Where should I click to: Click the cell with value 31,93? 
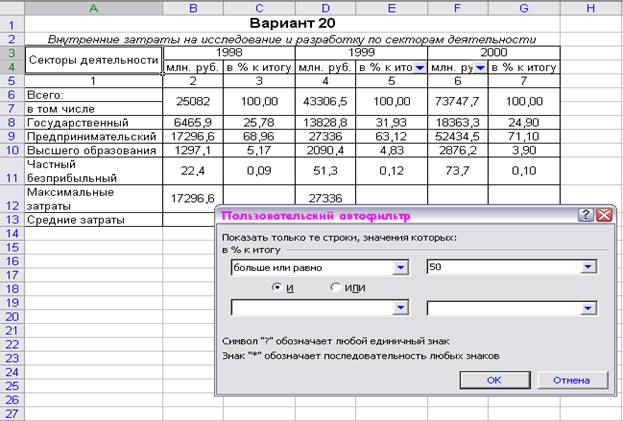pyautogui.click(x=391, y=123)
